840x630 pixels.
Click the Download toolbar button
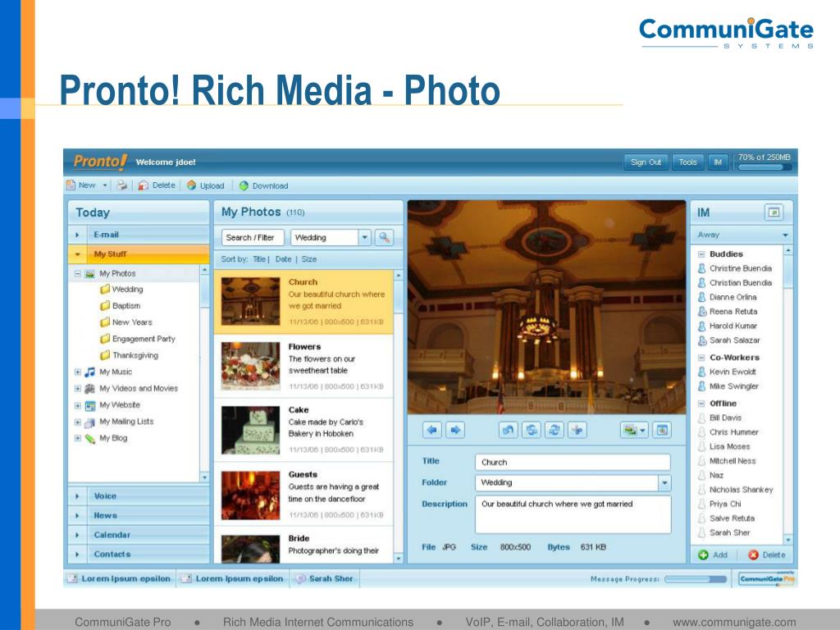pyautogui.click(x=263, y=186)
